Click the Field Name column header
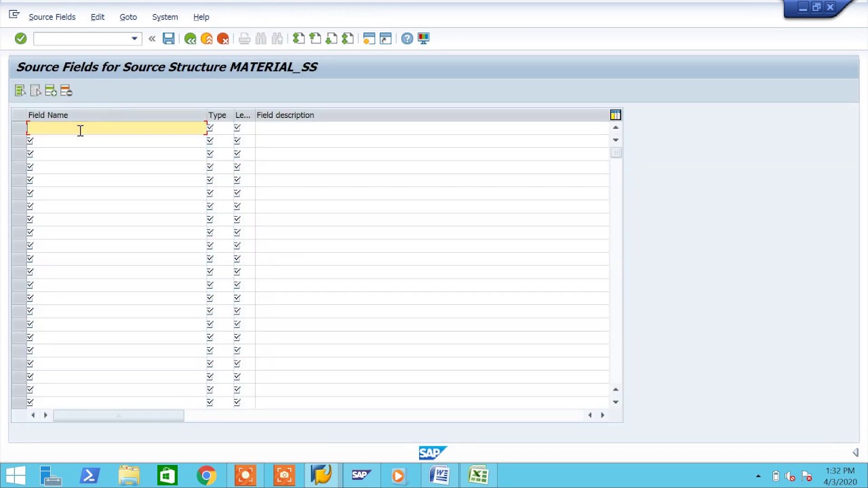The image size is (868, 488). click(117, 115)
